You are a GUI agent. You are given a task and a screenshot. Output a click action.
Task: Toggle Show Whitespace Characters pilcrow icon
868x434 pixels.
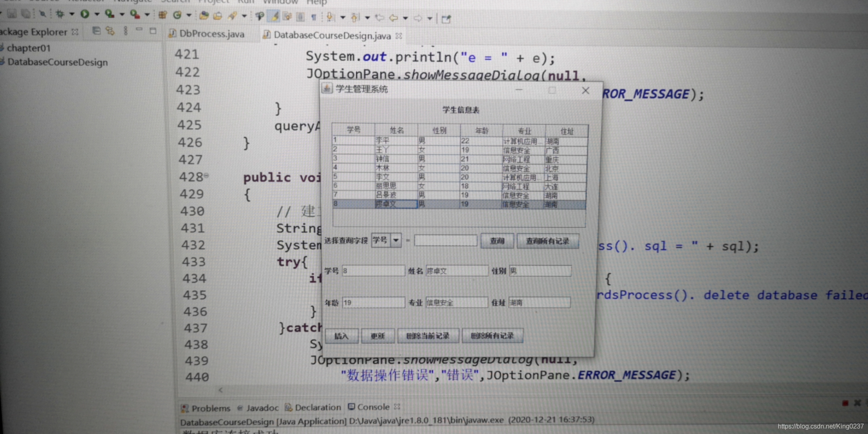[314, 17]
